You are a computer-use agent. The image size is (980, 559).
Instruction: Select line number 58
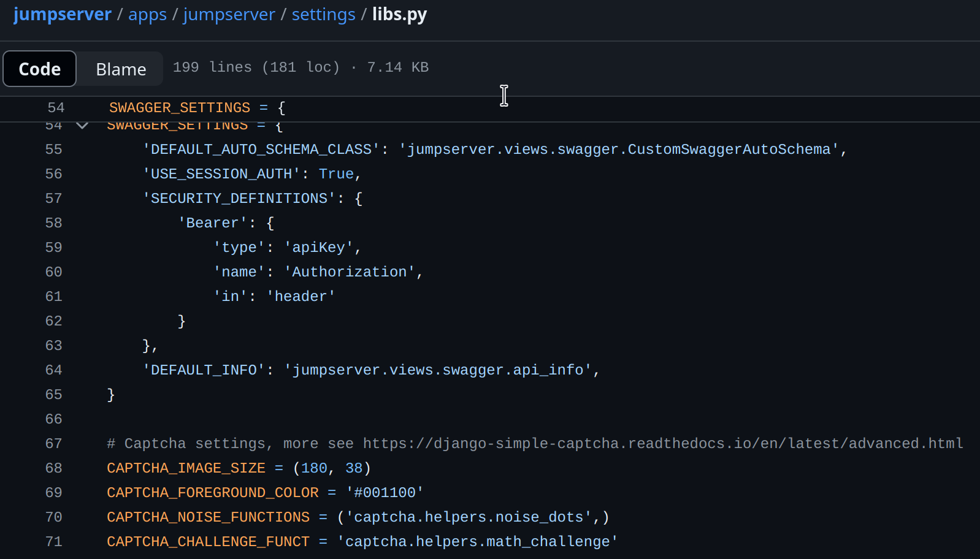click(x=54, y=223)
